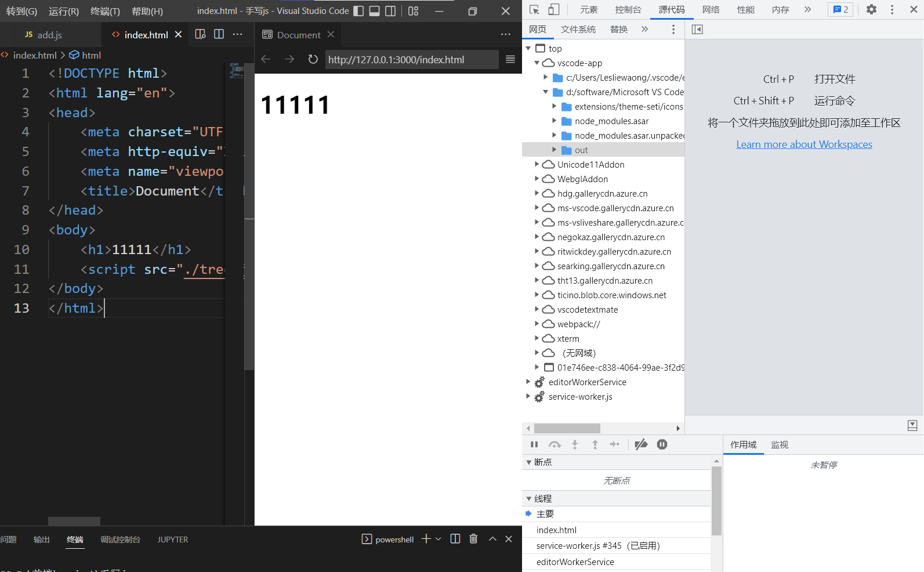This screenshot has height=572, width=924.
Task: Pause script execution in debugger
Action: click(x=534, y=444)
